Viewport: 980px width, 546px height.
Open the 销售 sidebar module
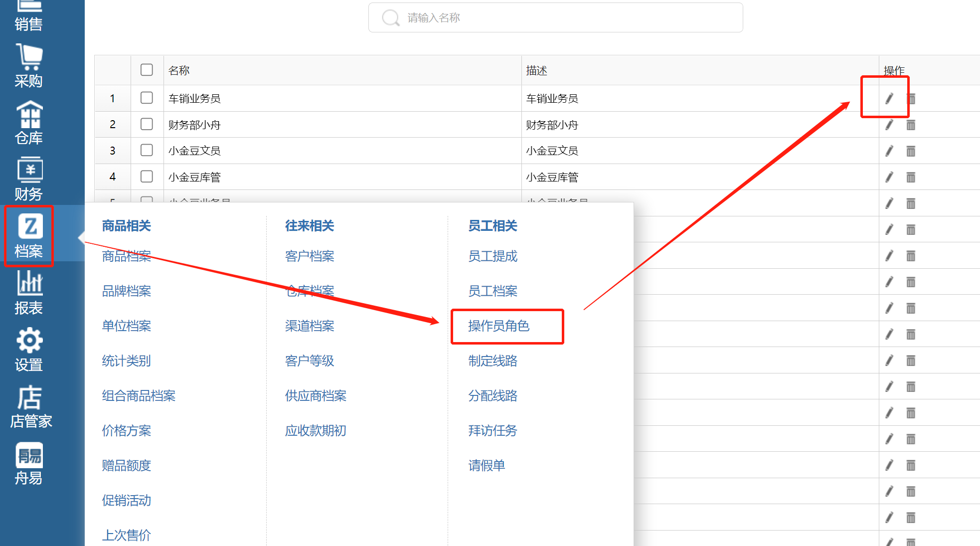pyautogui.click(x=28, y=16)
